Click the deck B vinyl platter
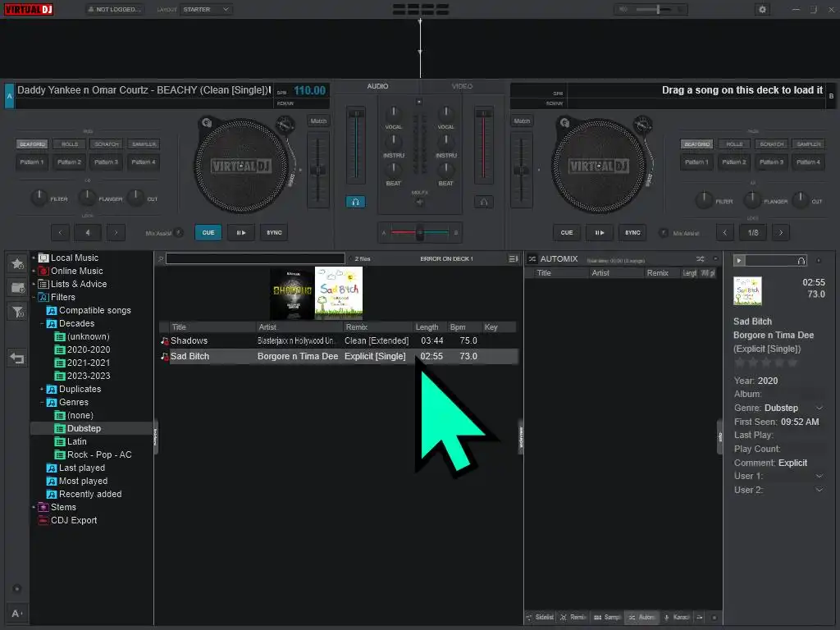Image resolution: width=840 pixels, height=630 pixels. (x=598, y=166)
